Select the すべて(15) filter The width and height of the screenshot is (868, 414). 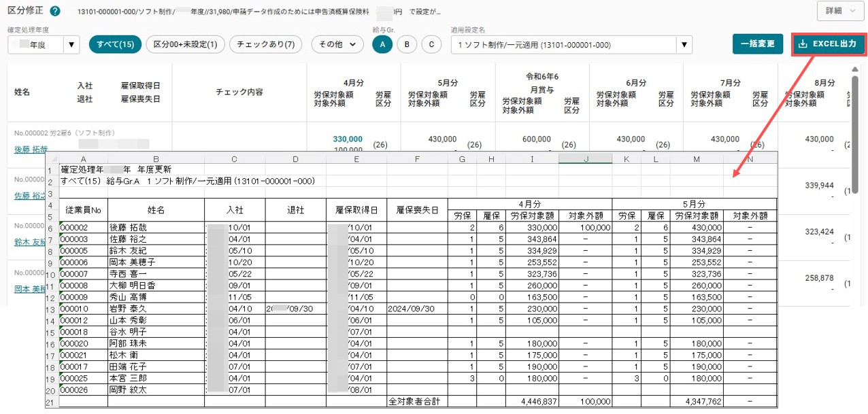115,44
